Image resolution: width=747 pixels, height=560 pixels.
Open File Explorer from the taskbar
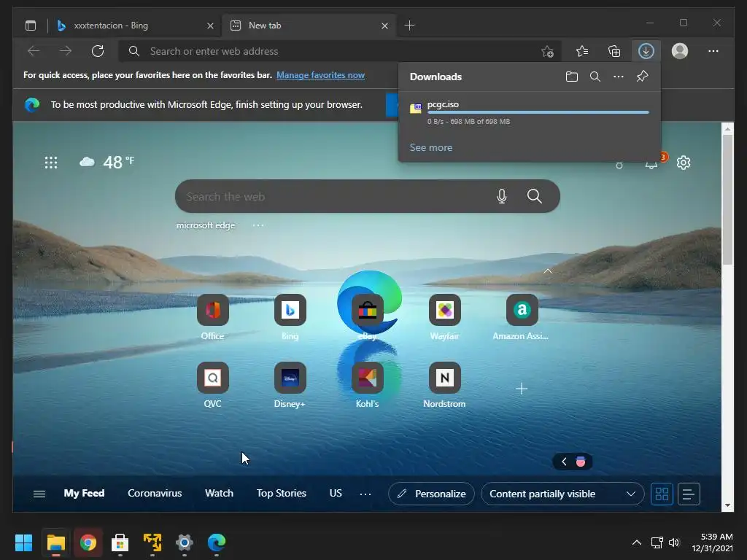coord(55,542)
